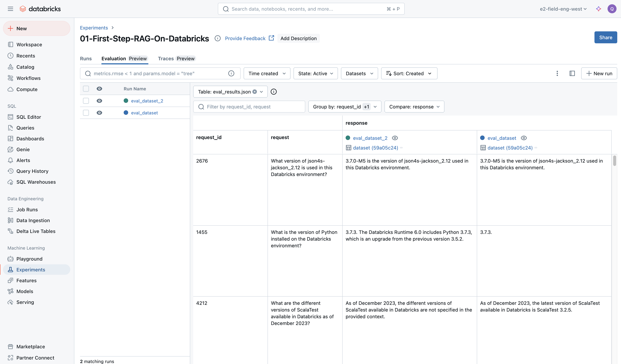Open Genie in sidebar

coord(36,150)
